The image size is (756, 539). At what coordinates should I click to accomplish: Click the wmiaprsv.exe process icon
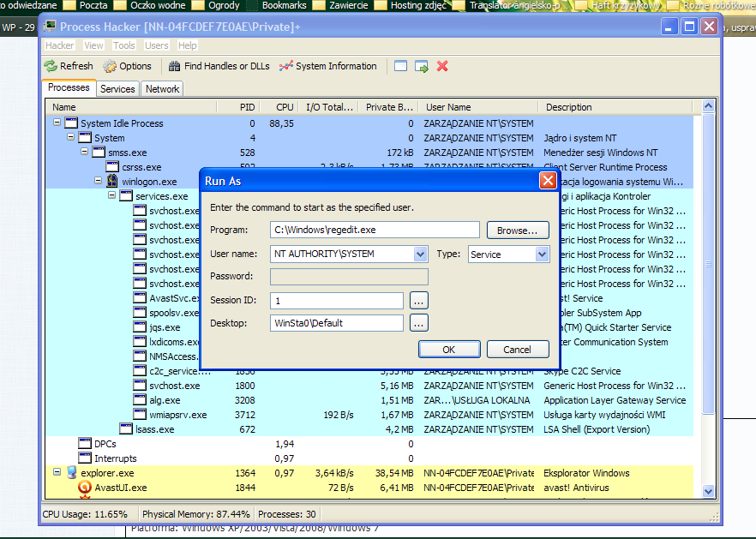pyautogui.click(x=140, y=414)
